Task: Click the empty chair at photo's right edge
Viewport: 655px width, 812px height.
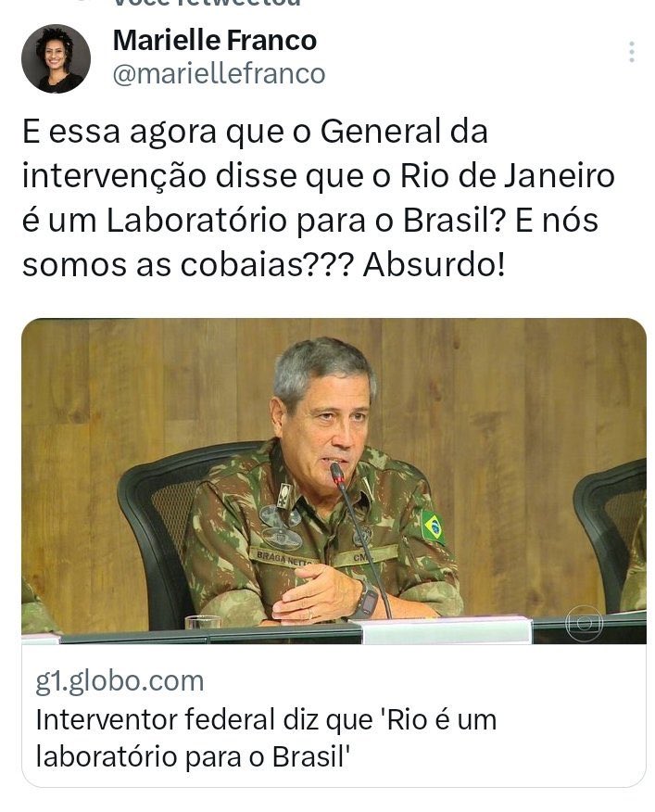Action: (x=610, y=533)
